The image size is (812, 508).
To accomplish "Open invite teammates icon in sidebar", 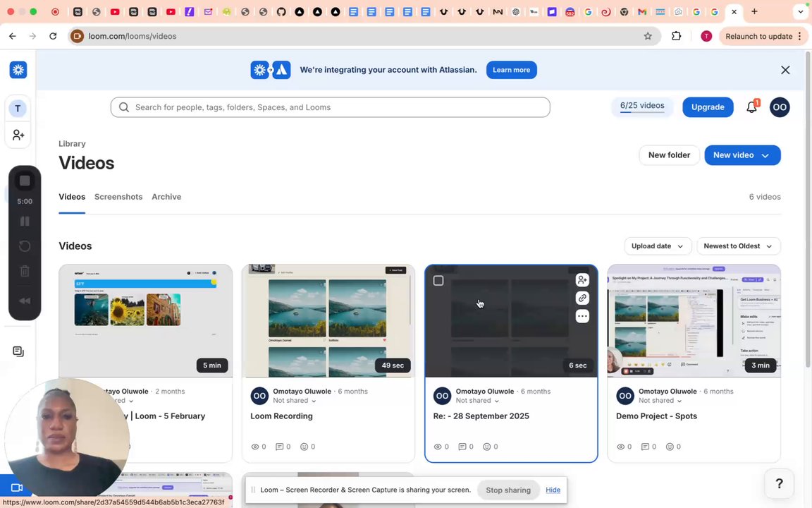I will pyautogui.click(x=18, y=135).
